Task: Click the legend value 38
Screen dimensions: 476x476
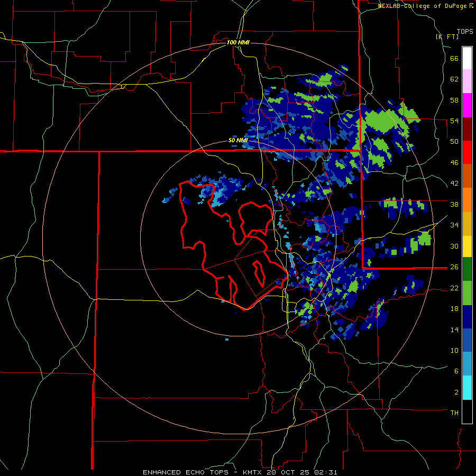Action: pos(454,204)
